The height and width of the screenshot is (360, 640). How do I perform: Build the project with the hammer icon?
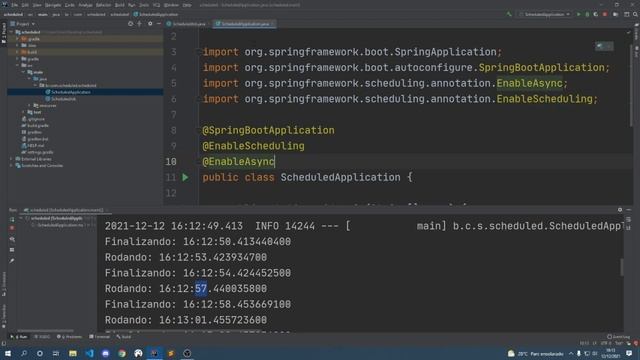[x=509, y=14]
